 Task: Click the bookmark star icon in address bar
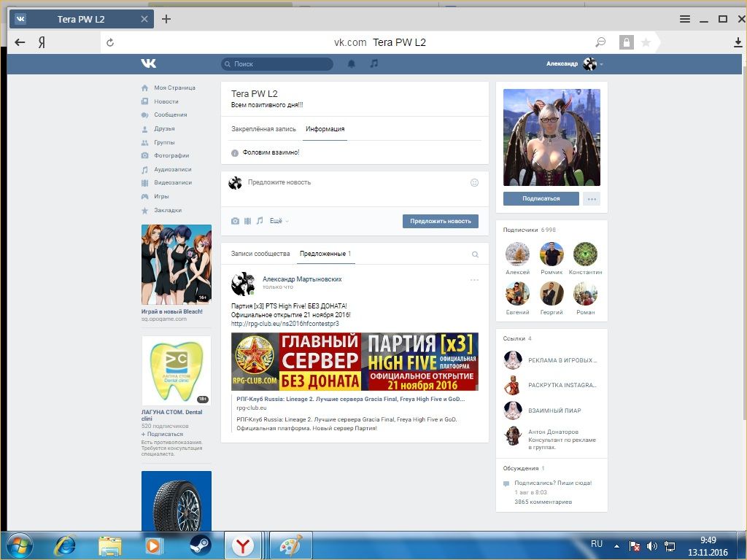coord(646,42)
